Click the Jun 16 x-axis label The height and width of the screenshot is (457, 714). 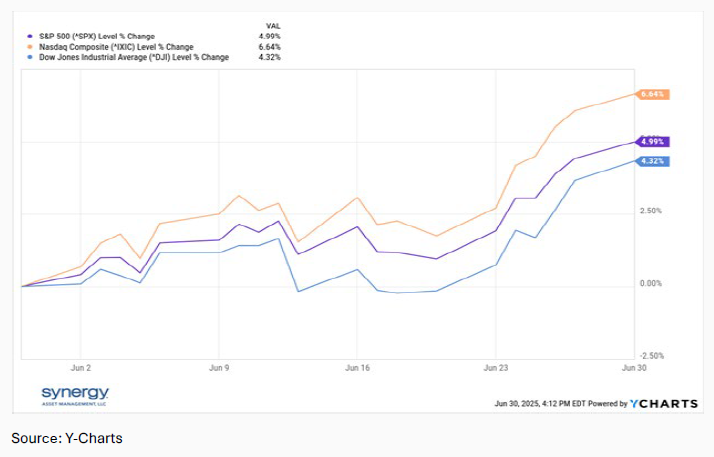coord(357,368)
